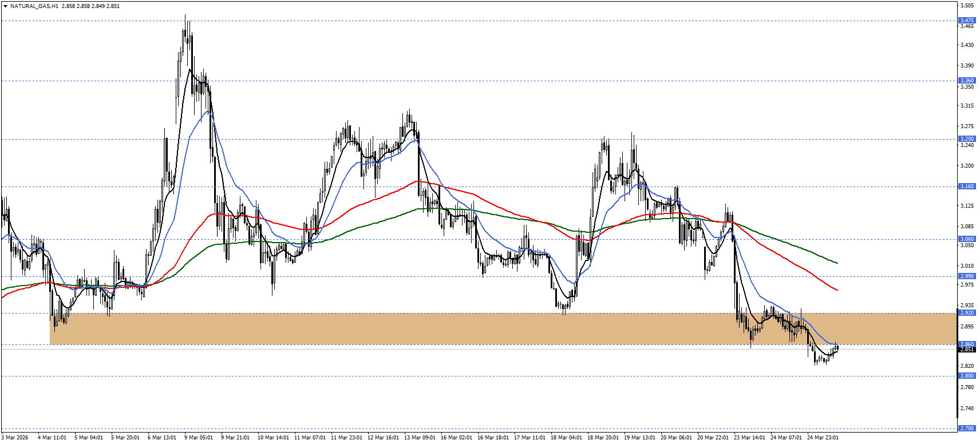
Task: Click the '9 Mar 05:01' time axis label
Action: tap(199, 438)
